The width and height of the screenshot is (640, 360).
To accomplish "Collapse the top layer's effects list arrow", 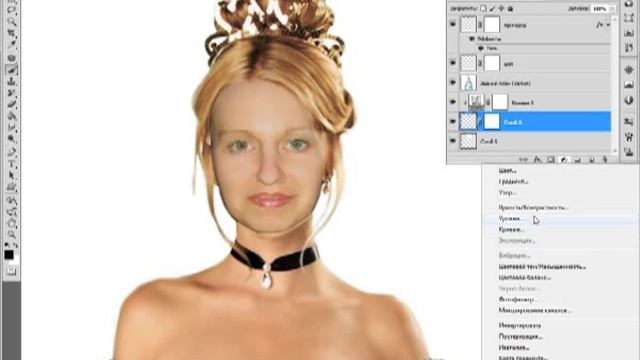I will pos(608,24).
